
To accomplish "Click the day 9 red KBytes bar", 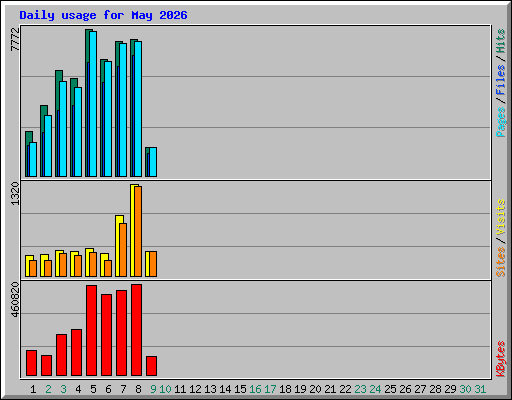I will coord(152,366).
